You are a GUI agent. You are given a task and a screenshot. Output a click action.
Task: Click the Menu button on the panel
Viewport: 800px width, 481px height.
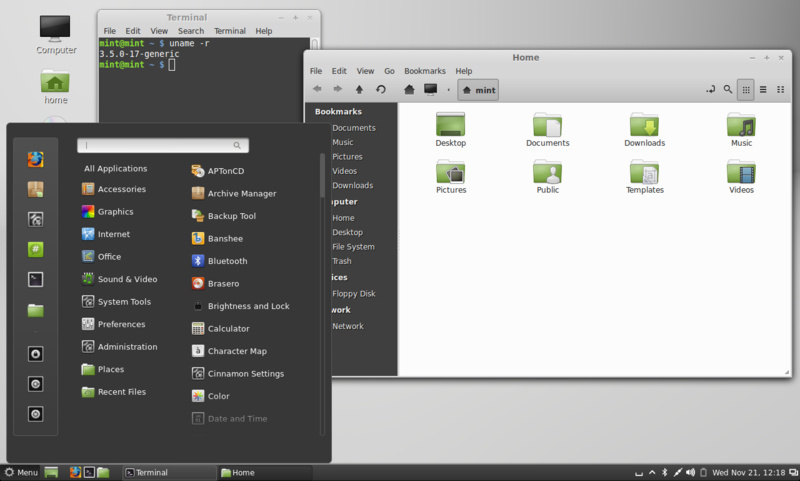[x=21, y=472]
